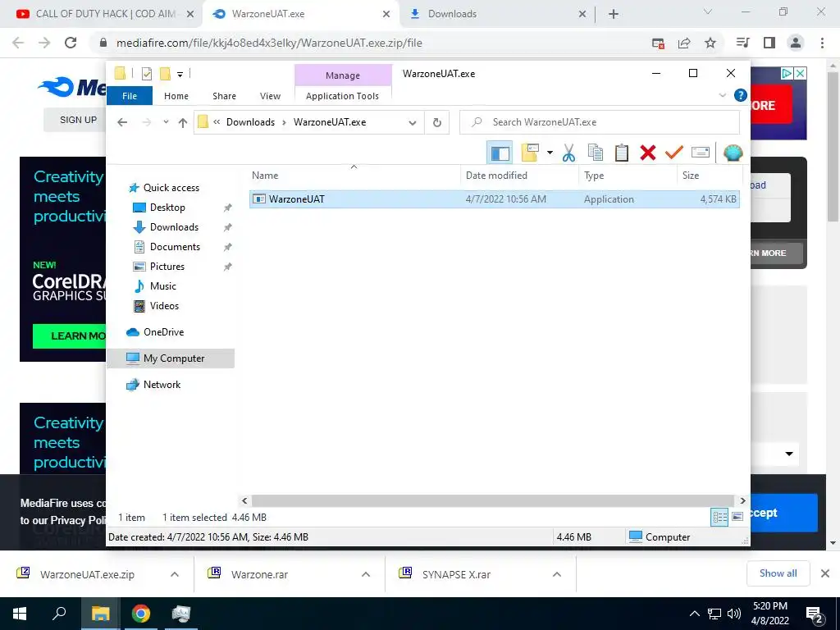Image resolution: width=840 pixels, height=630 pixels.
Task: Click the Windows Start button
Action: point(20,614)
